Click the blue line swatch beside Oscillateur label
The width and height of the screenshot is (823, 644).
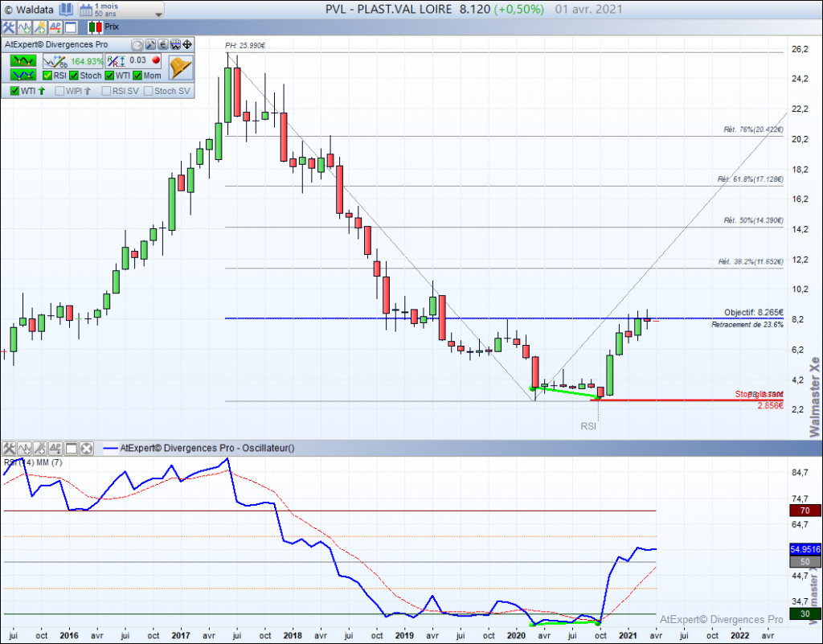[x=111, y=449]
